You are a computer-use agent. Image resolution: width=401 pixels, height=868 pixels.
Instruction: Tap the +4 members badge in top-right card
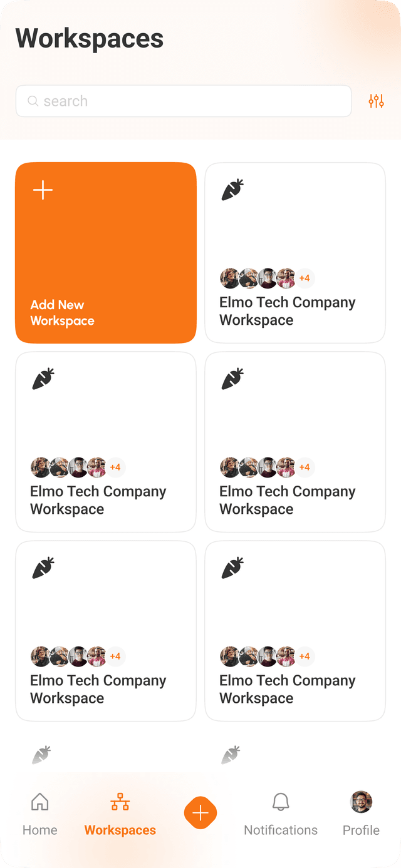click(305, 278)
